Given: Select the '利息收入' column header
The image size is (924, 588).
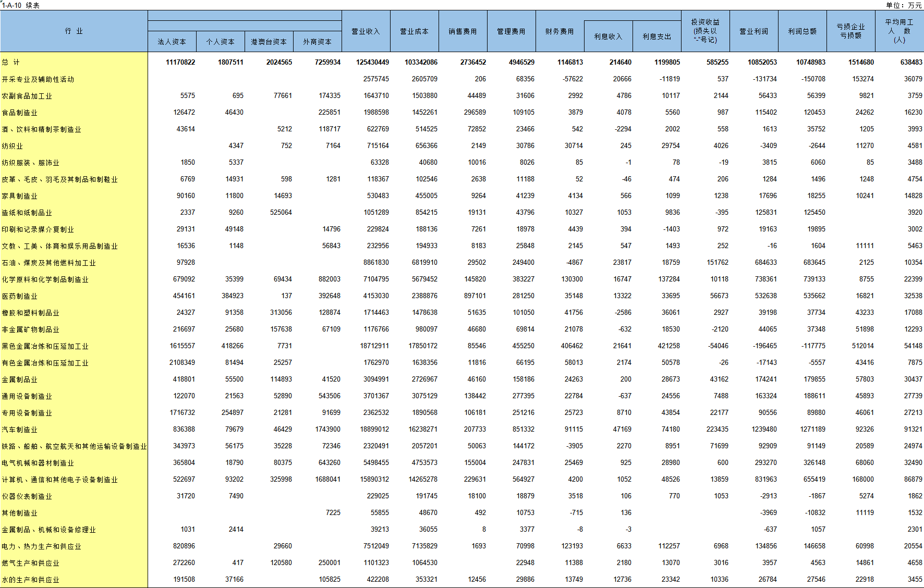Looking at the screenshot, I should coord(609,36).
